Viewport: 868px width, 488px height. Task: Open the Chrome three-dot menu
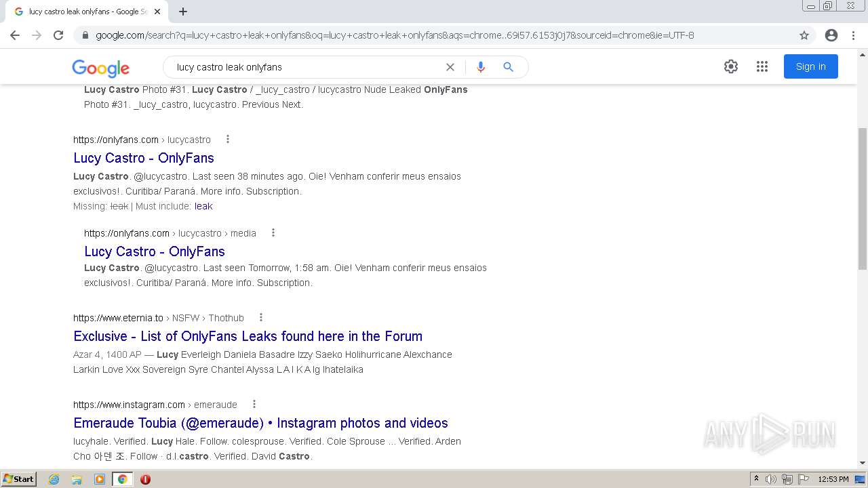853,35
